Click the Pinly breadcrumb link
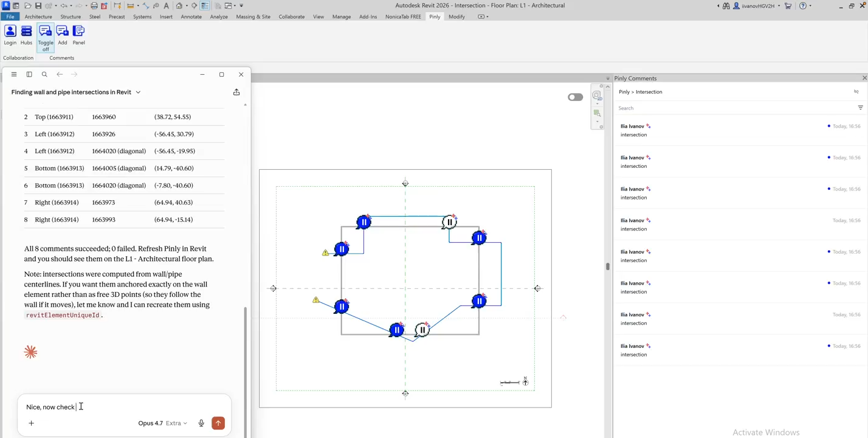This screenshot has height=438, width=868. tap(624, 92)
